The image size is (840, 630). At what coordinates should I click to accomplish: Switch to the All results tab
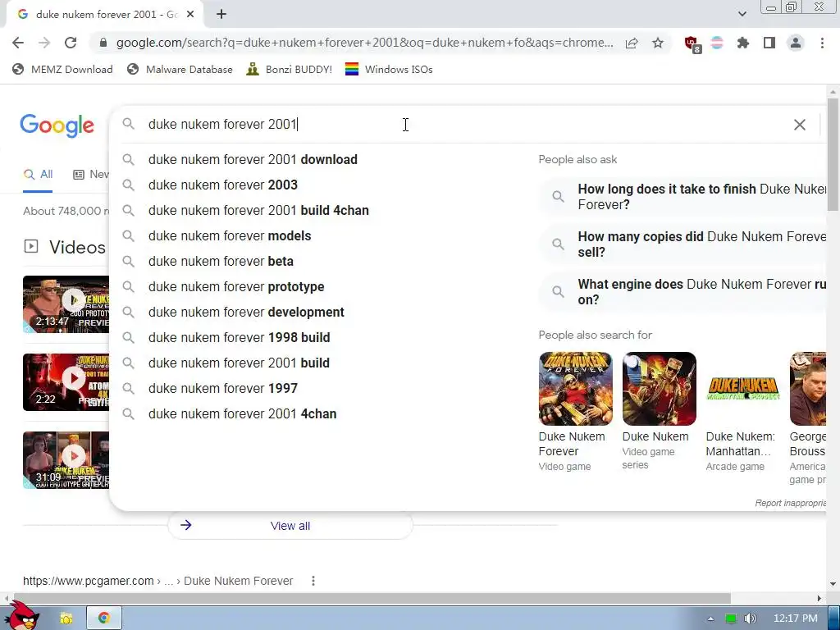38,175
